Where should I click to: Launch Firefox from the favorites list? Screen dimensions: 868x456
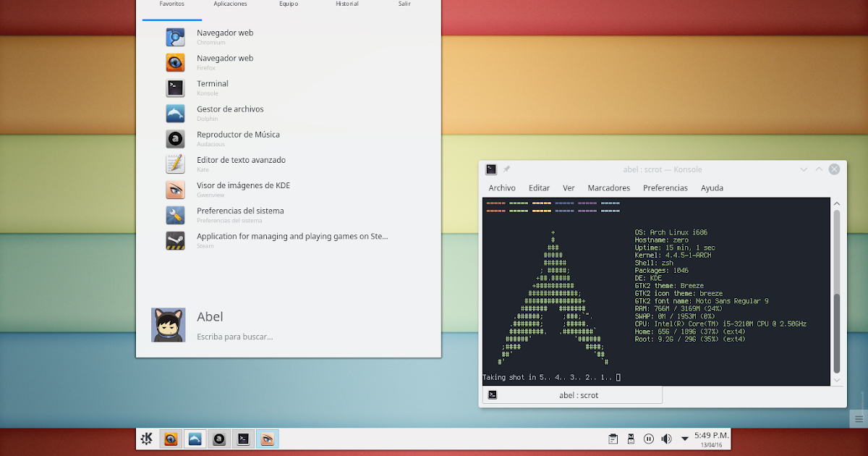[225, 62]
